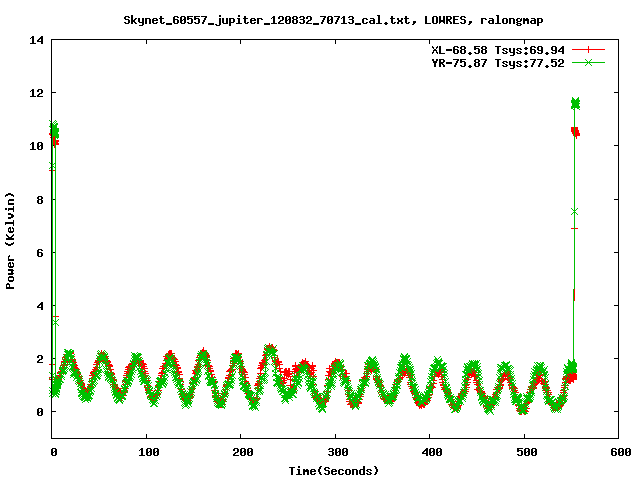Click the y-axis tick label 12
Viewport: 640px width, 480px height.
[x=36, y=93]
